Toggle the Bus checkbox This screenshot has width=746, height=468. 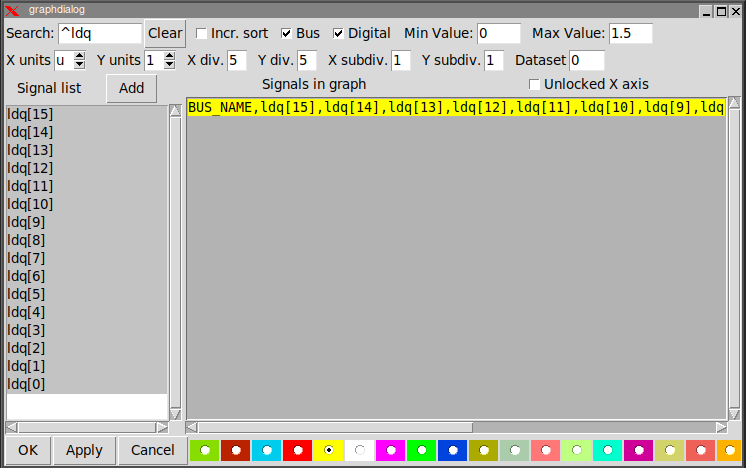(287, 33)
